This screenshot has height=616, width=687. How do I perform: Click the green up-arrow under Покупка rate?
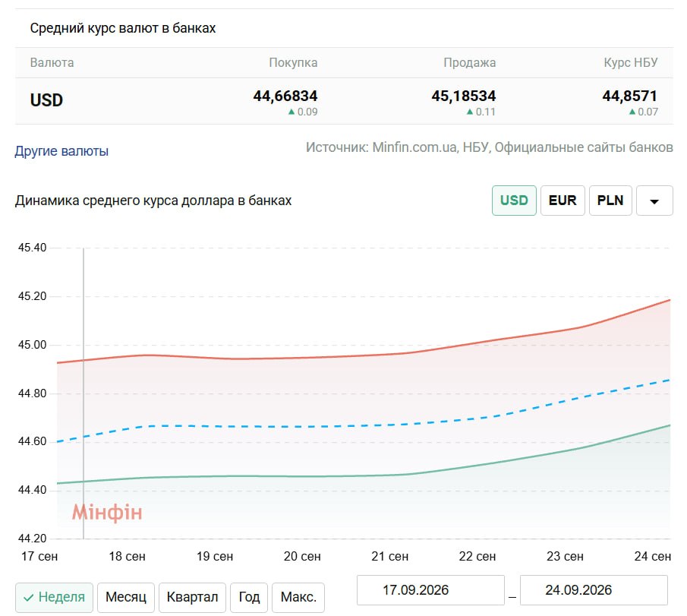click(x=292, y=112)
